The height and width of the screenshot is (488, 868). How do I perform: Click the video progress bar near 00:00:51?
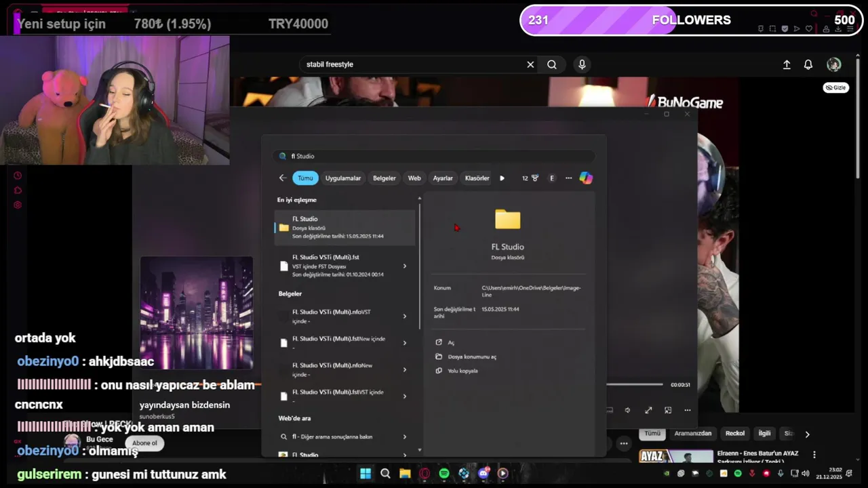(634, 384)
